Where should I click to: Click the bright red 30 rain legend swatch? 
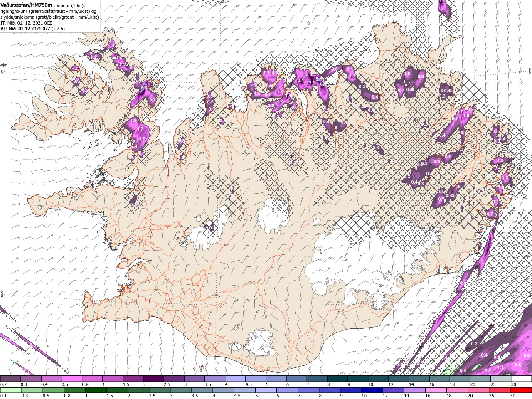(x=521, y=390)
